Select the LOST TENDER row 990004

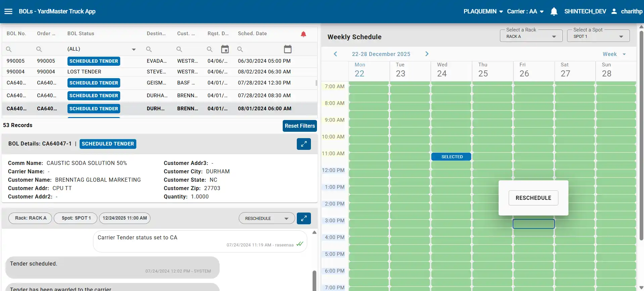tap(84, 72)
